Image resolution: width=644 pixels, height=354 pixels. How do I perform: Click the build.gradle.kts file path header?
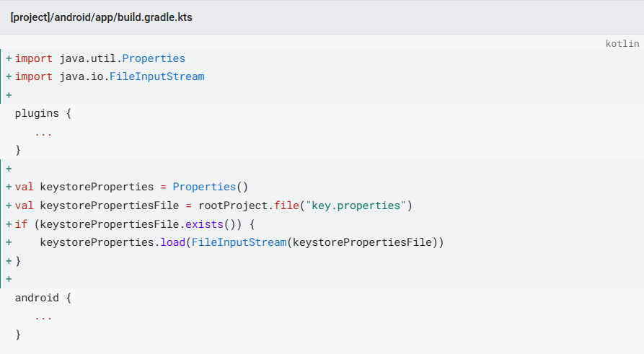coord(101,17)
